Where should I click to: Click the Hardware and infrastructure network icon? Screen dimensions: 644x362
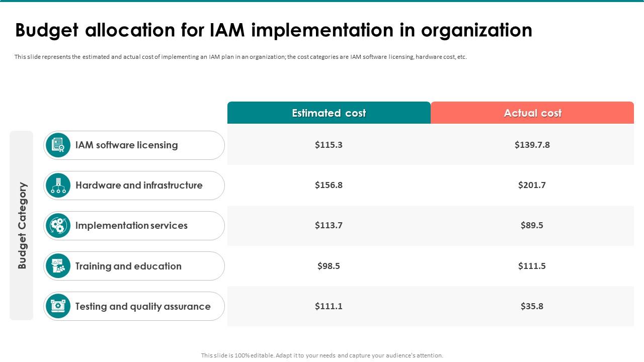click(x=58, y=186)
